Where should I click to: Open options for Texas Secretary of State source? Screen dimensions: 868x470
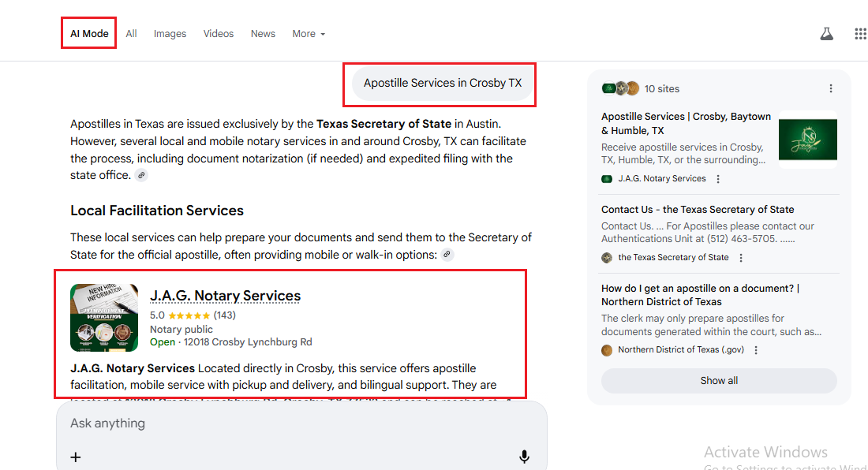pyautogui.click(x=741, y=258)
